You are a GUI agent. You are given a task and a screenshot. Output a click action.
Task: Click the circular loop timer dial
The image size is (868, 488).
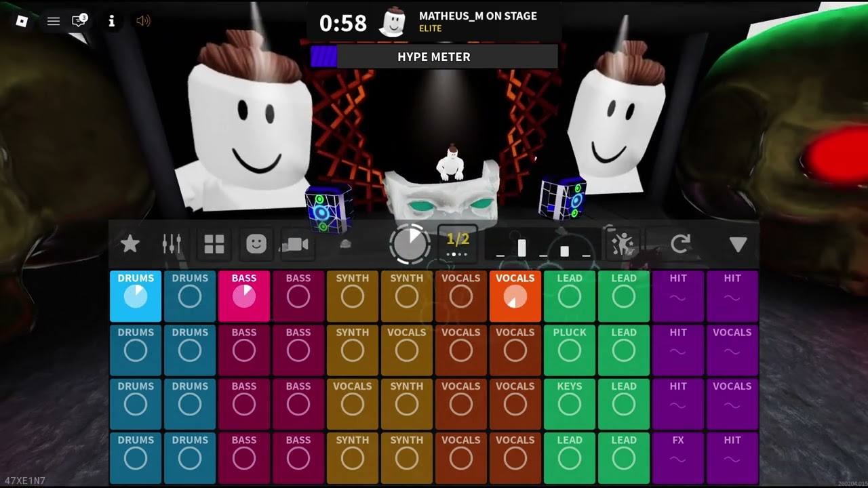pyautogui.click(x=410, y=244)
